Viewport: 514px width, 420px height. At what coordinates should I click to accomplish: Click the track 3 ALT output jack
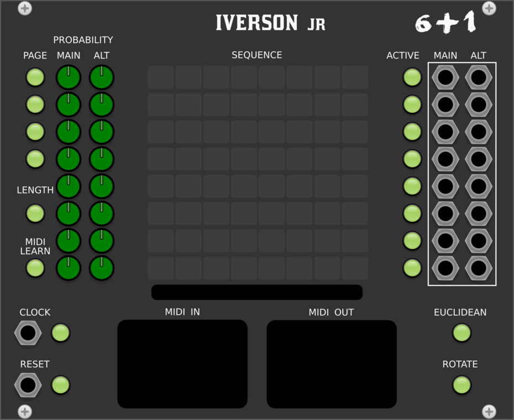pyautogui.click(x=479, y=132)
